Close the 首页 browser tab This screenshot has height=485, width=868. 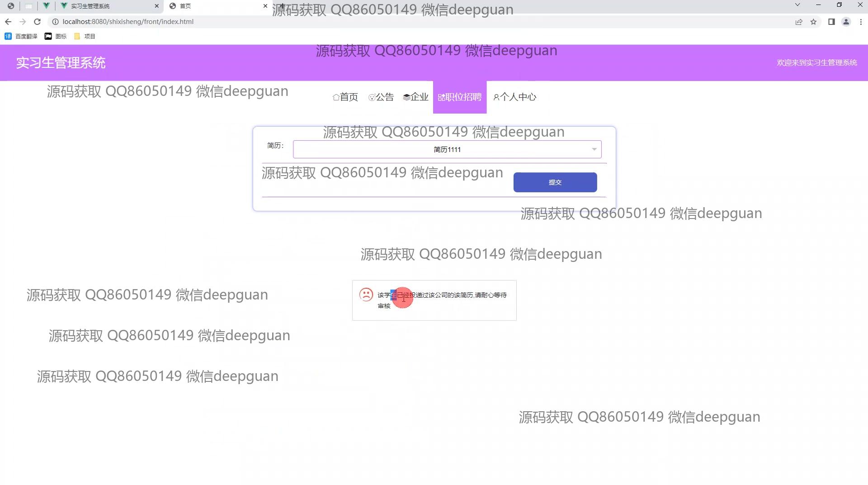(x=265, y=6)
